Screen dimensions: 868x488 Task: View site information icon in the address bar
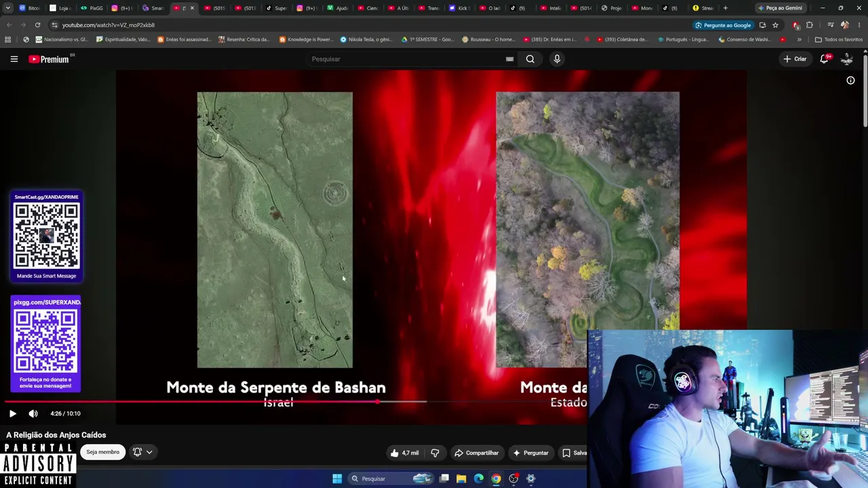pos(54,25)
